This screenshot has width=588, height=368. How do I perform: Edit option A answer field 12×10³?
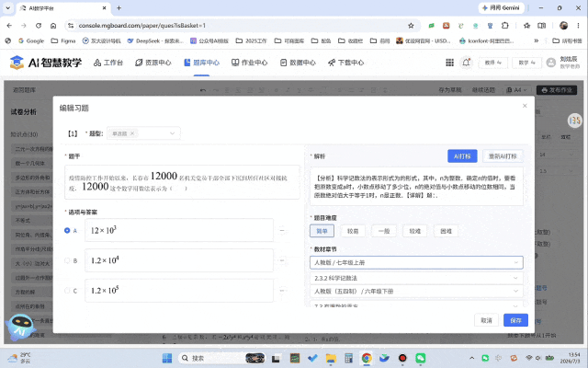[179, 230]
